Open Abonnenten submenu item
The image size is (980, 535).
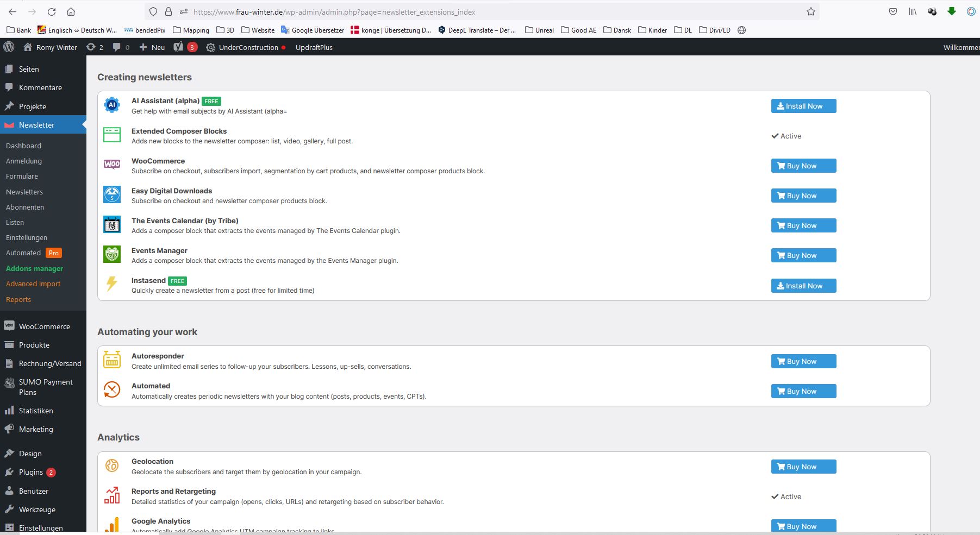click(x=25, y=207)
